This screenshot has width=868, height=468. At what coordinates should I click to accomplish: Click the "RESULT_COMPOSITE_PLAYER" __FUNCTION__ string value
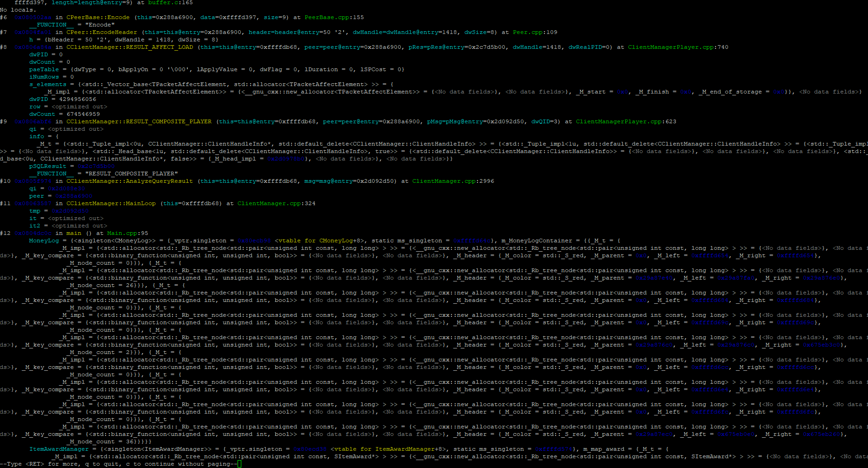[x=131, y=174]
